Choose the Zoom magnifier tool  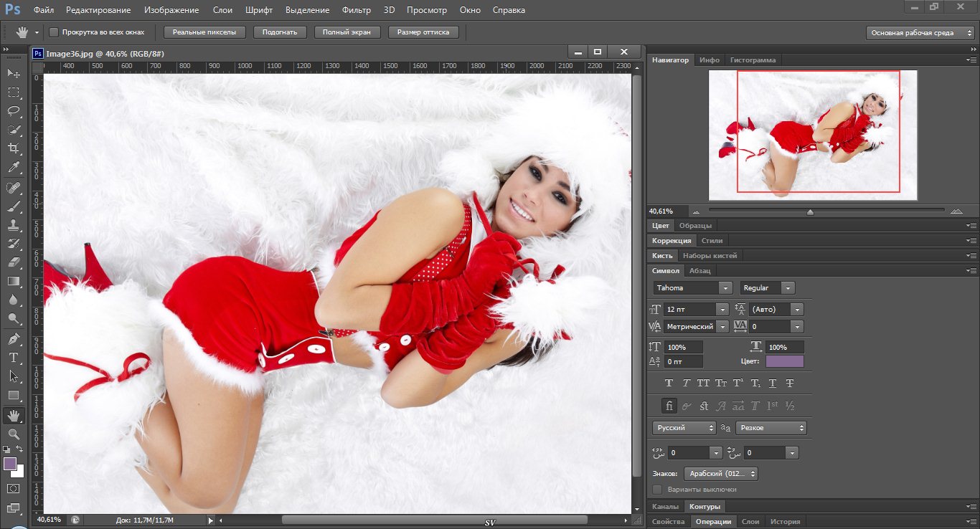coord(14,434)
